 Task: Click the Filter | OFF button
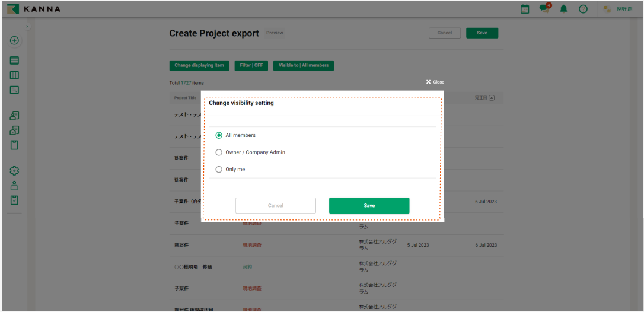pyautogui.click(x=251, y=65)
